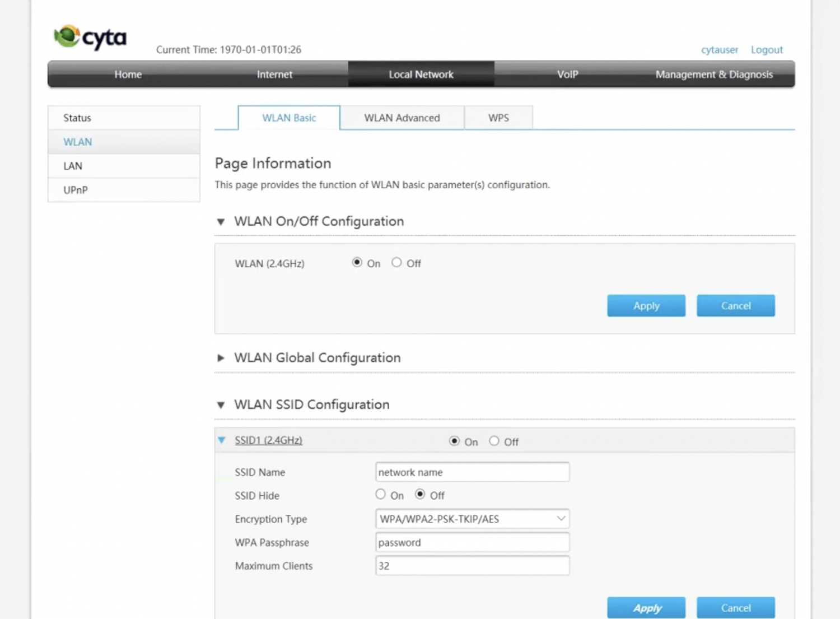Screen dimensions: 840x619
Task: Collapse the WLAN On/Off Configuration section
Action: coord(221,222)
